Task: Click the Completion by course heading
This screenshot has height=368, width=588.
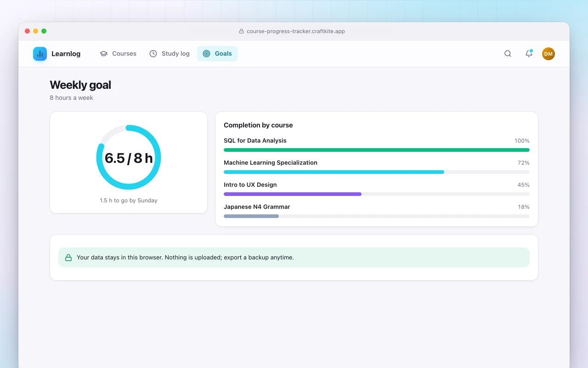Action: pos(258,125)
